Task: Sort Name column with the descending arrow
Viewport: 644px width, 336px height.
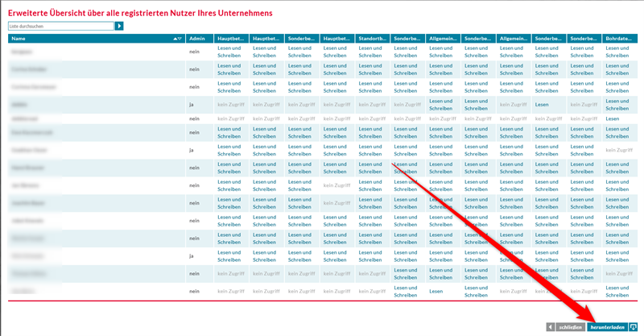Action: [180, 39]
